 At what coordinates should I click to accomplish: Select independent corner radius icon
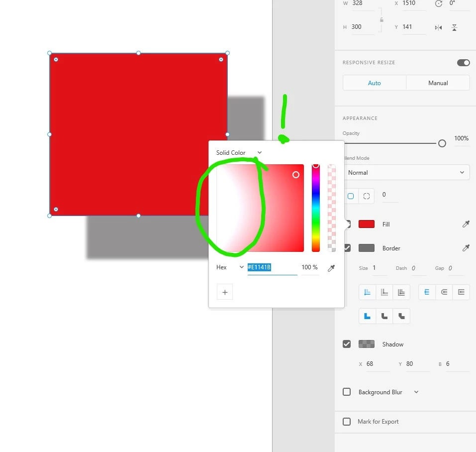pos(367,196)
